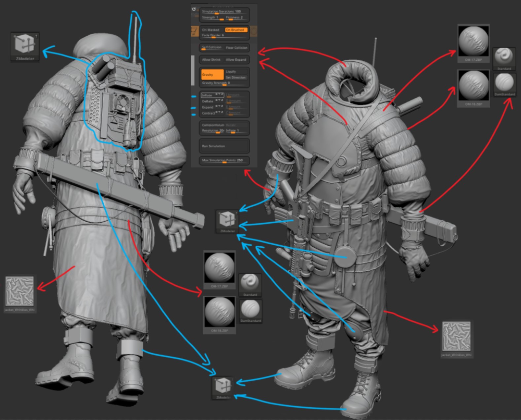Adjust the Max Simulation Points slider
Screen dimensions: 521x420
tap(224, 160)
